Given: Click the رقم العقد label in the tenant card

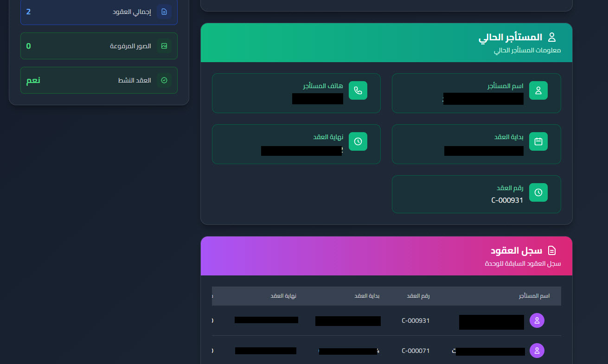Looking at the screenshot, I should (510, 188).
